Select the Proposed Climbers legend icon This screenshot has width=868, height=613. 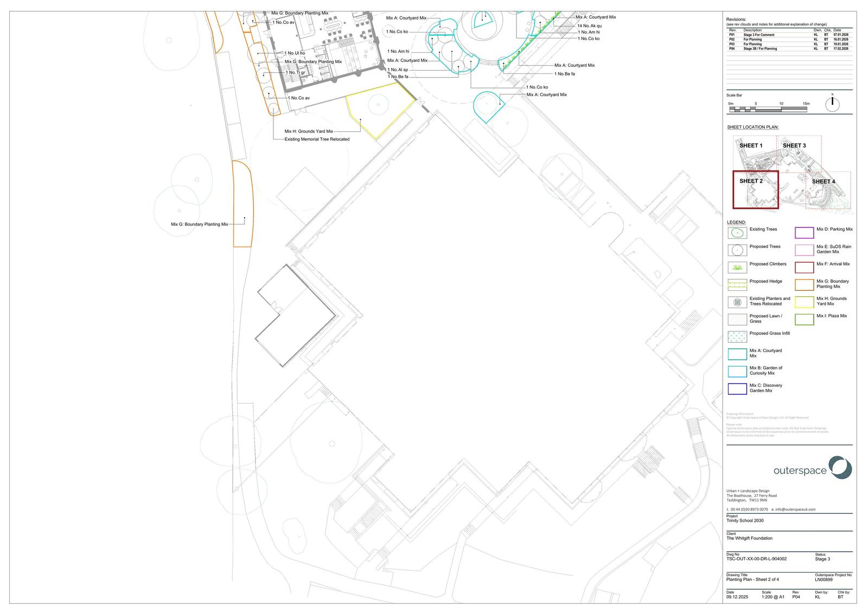(x=737, y=267)
